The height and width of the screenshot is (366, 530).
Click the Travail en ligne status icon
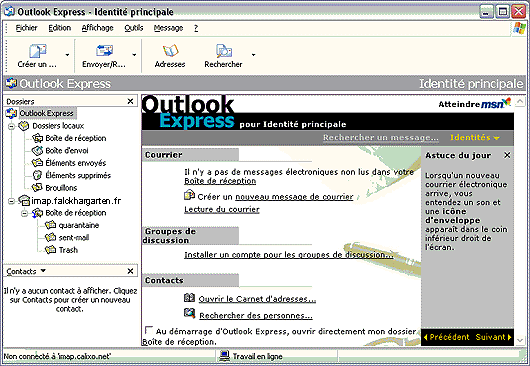click(x=224, y=356)
